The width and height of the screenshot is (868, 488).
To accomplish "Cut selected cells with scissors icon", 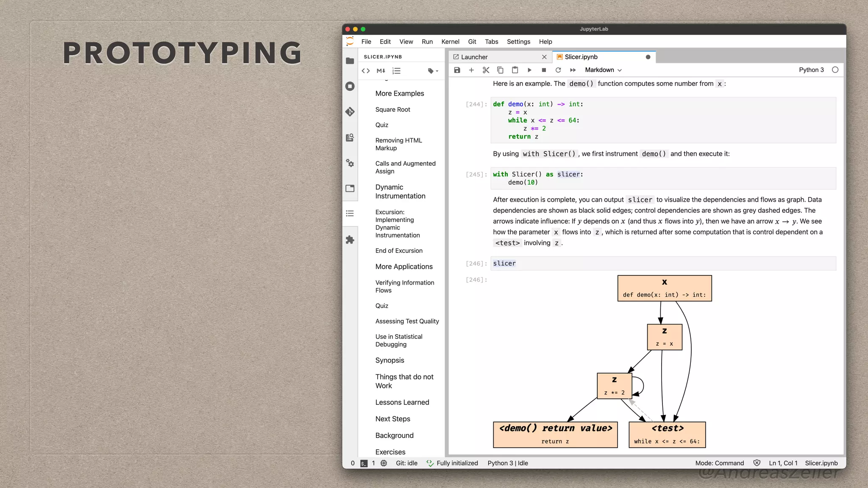I will coord(486,70).
